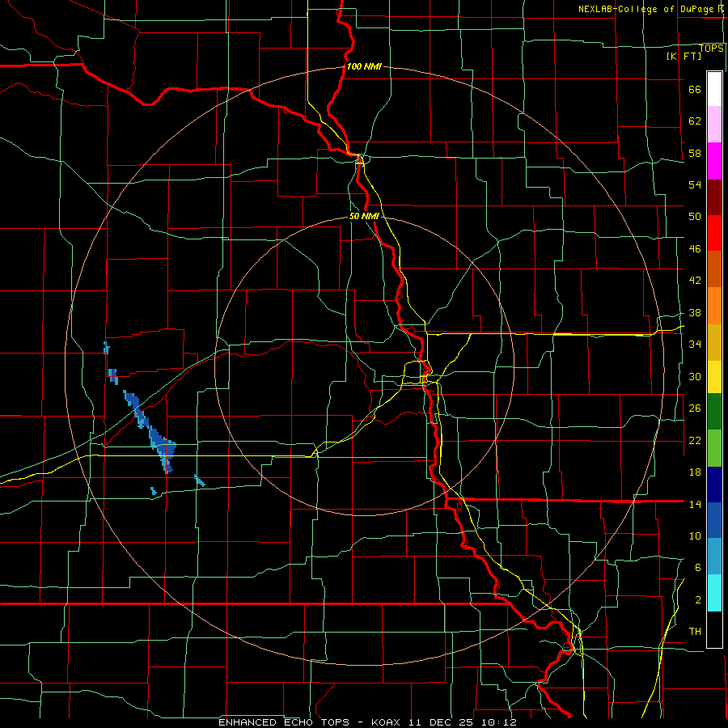Click the navy blue swatch in the legend
Screen dimensions: 728x728
click(714, 485)
